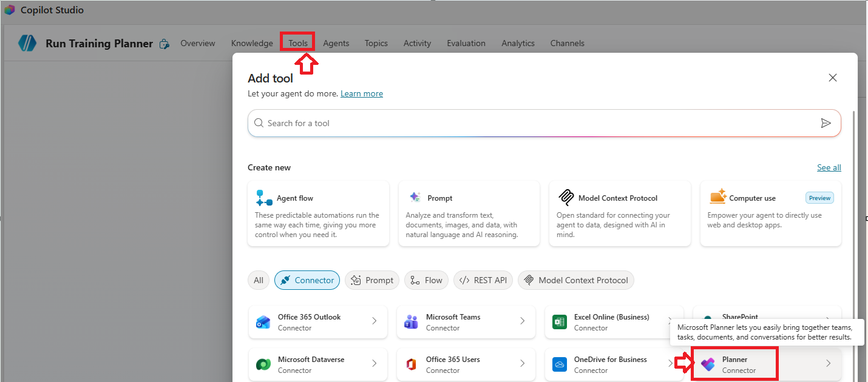Close the Add tool dialog
The image size is (868, 382).
coord(833,78)
